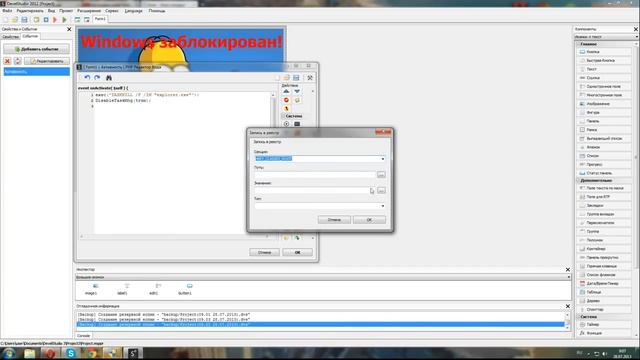Open the Редактировать menu

tap(30, 11)
